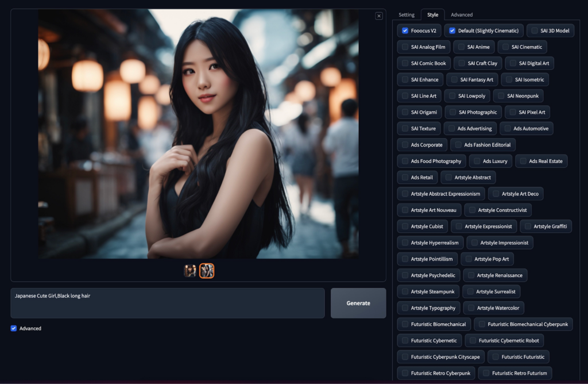
Task: Check the Artstyle Steampunk style
Action: click(405, 292)
